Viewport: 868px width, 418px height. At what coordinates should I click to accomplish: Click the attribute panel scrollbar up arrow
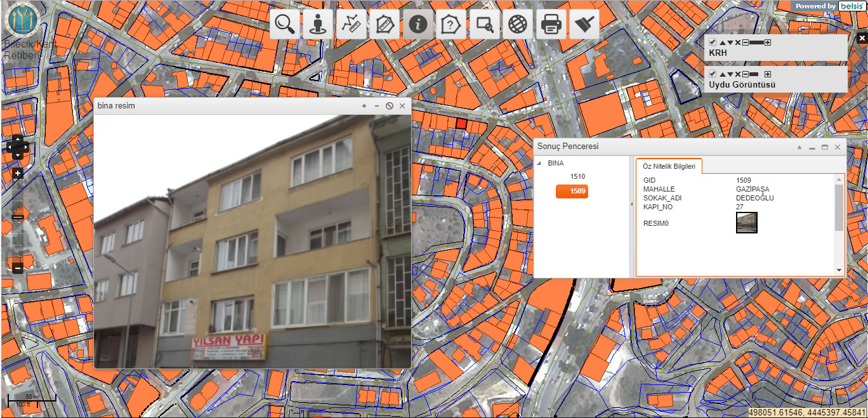point(839,180)
